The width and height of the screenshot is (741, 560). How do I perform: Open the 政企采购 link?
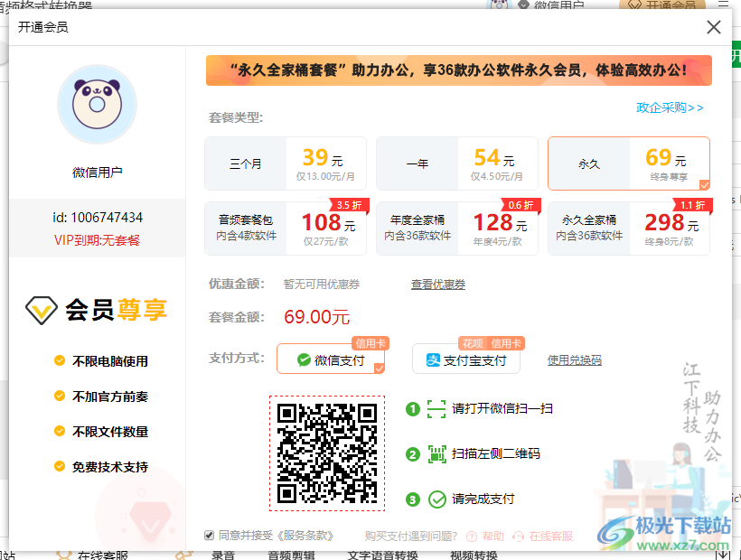pos(670,107)
